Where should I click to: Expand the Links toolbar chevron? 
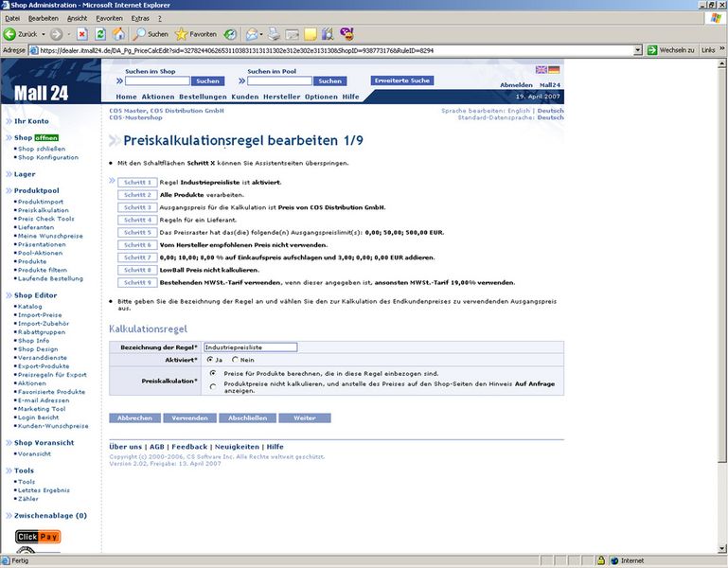tap(722, 49)
